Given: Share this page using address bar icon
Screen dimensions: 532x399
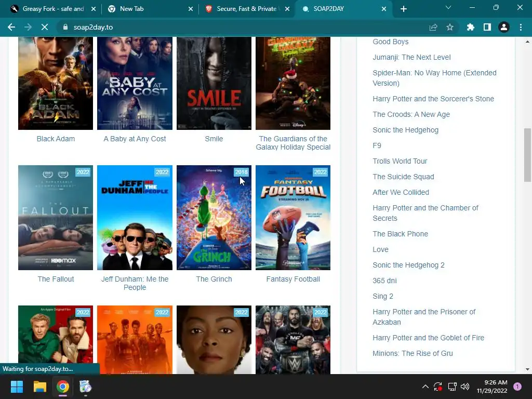Looking at the screenshot, I should (x=433, y=27).
